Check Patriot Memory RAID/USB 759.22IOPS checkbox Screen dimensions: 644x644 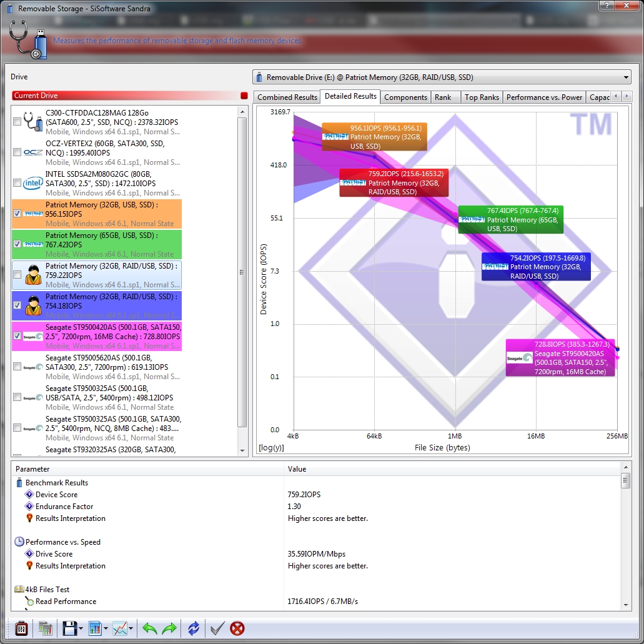[x=17, y=275]
